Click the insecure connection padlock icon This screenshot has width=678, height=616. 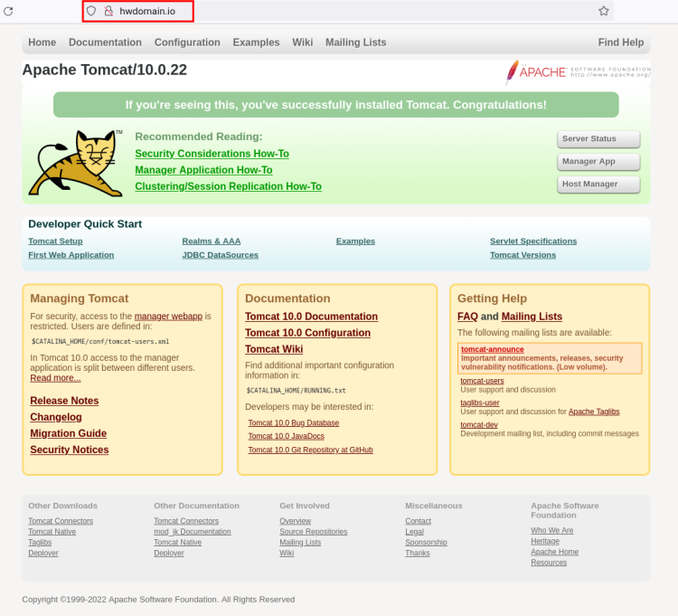pos(108,11)
